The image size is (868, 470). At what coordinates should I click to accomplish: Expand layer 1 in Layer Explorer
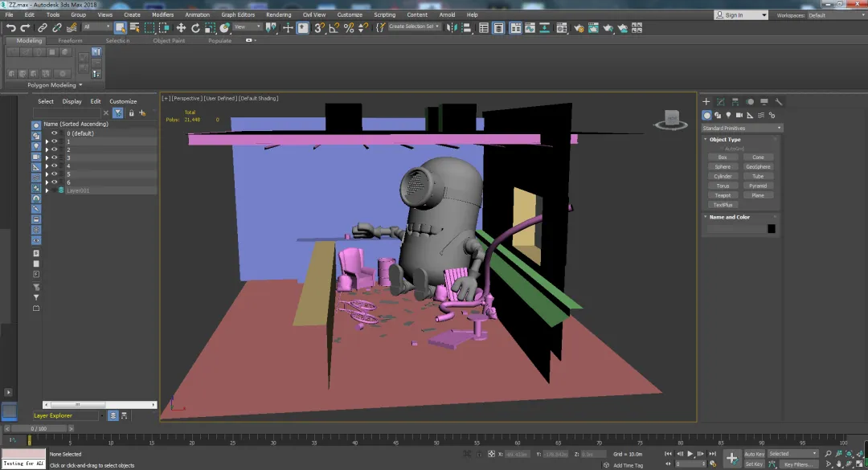tap(47, 141)
